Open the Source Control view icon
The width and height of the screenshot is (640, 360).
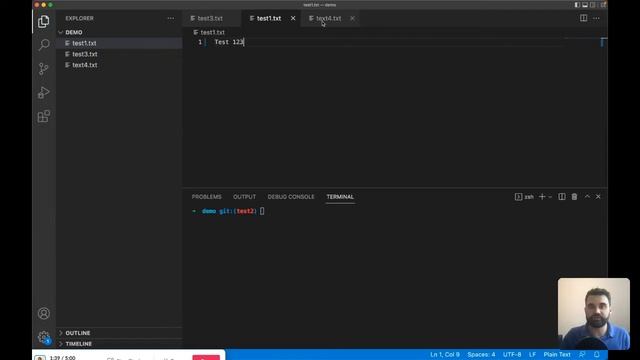(x=44, y=69)
